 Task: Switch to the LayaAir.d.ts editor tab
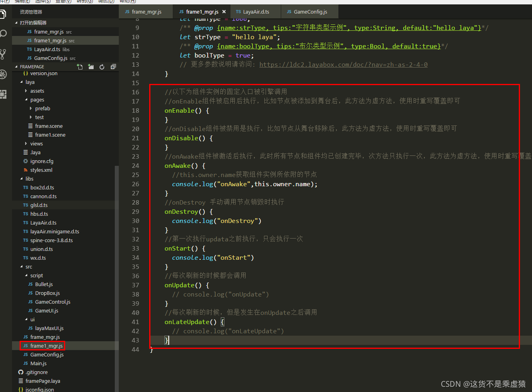[256, 12]
